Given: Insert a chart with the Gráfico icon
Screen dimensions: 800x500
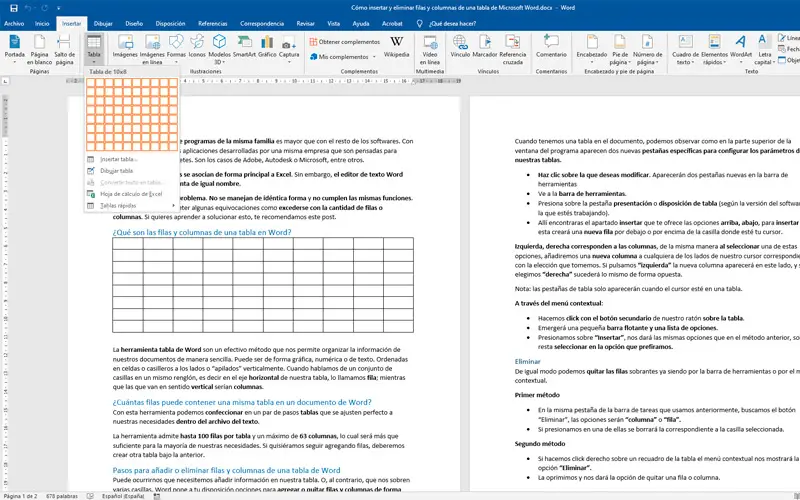Looking at the screenshot, I should pos(268,43).
